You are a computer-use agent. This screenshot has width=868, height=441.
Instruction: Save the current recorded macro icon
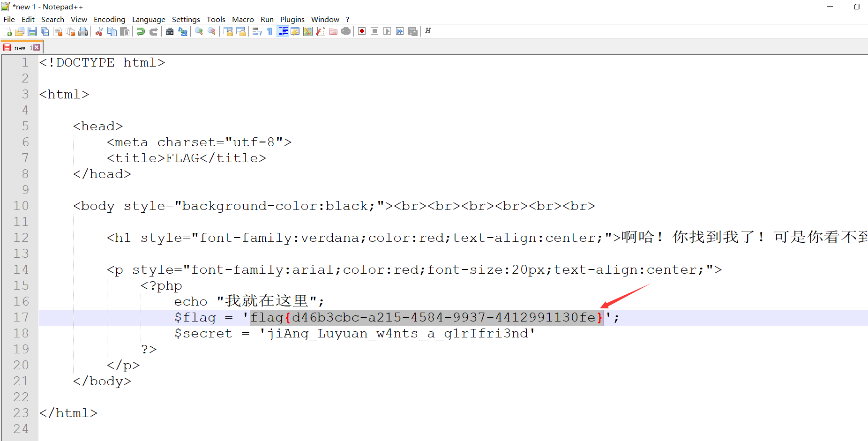[413, 31]
